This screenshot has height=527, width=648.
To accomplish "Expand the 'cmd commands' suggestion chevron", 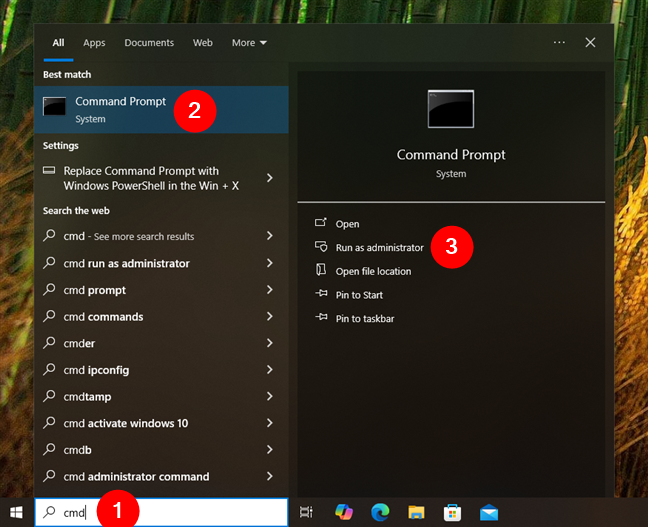I will 269,316.
